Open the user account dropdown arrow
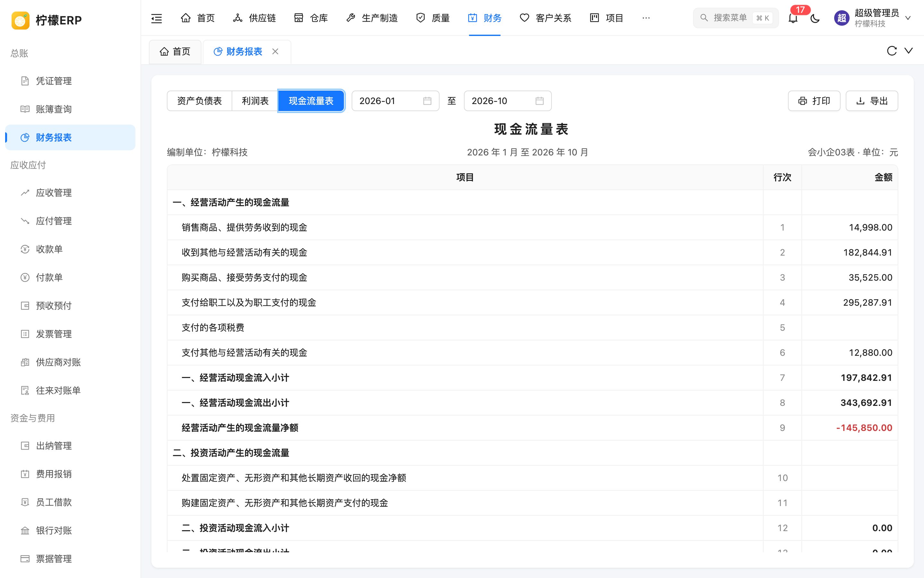 pyautogui.click(x=908, y=18)
